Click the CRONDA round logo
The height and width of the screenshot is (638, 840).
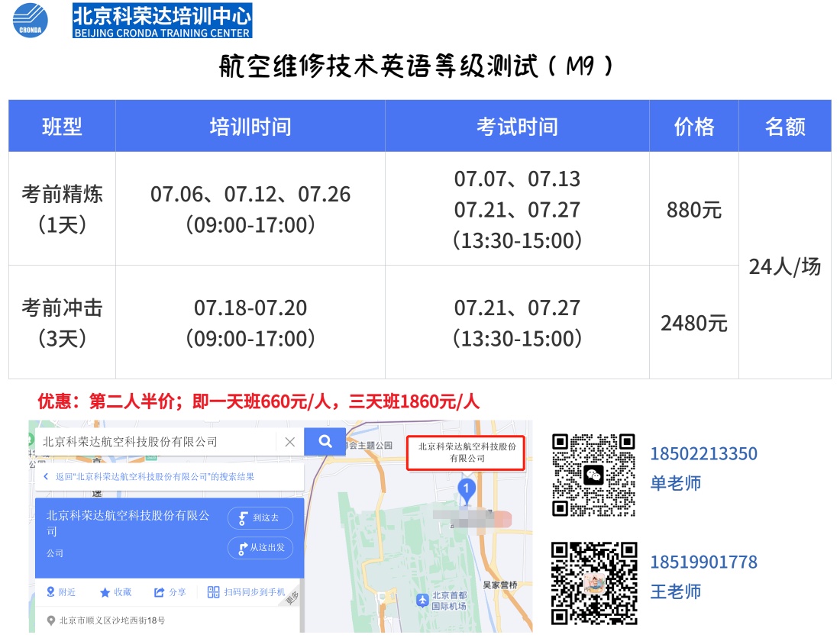(x=31, y=20)
